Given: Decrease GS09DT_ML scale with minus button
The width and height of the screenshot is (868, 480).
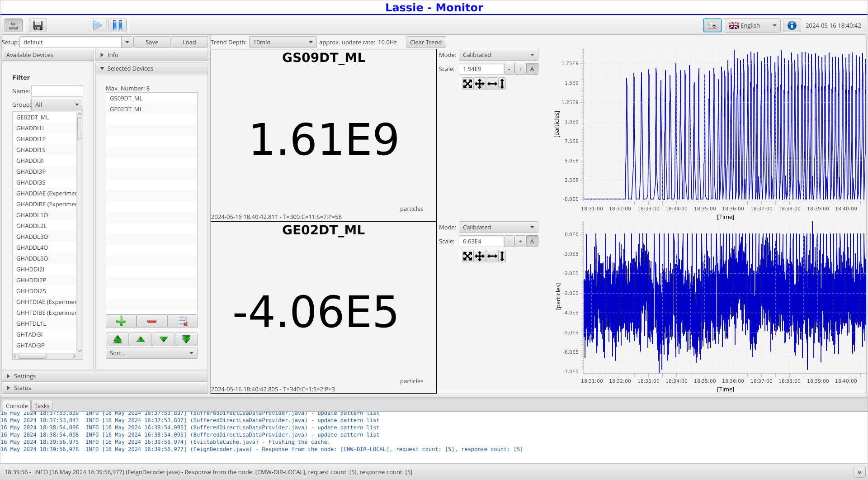Looking at the screenshot, I should tap(509, 69).
